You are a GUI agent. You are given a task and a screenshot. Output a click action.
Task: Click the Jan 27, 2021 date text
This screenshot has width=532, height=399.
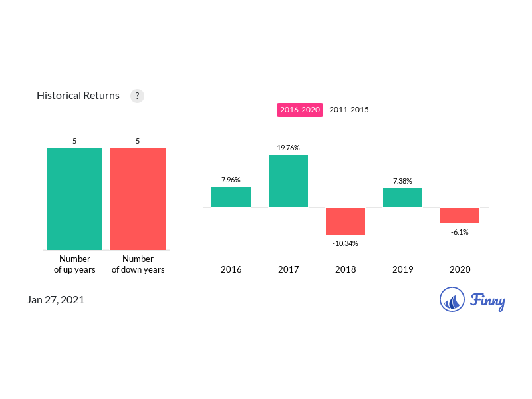pos(56,300)
